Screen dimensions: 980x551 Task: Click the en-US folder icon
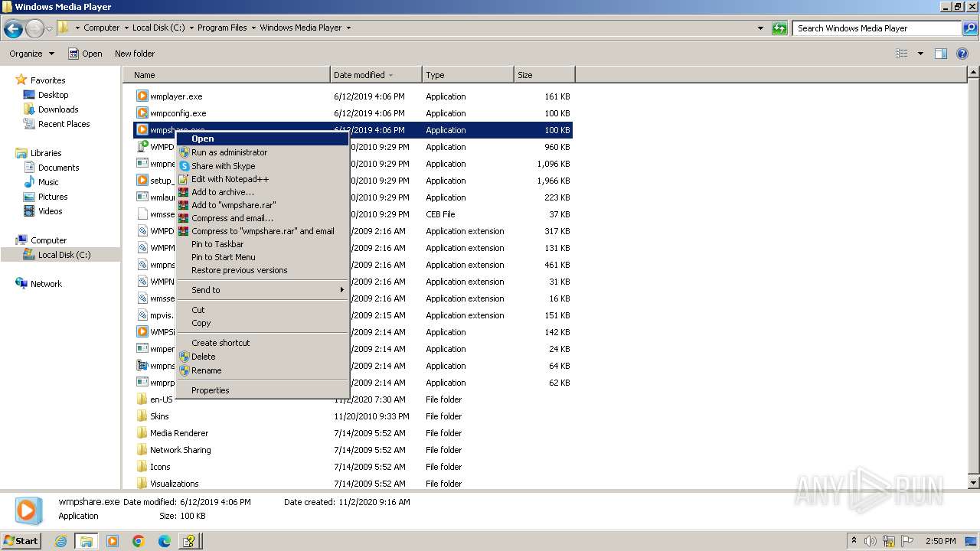tap(142, 399)
